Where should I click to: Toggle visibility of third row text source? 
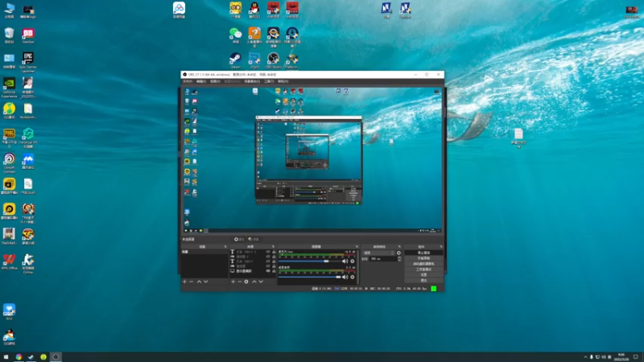coord(268,261)
